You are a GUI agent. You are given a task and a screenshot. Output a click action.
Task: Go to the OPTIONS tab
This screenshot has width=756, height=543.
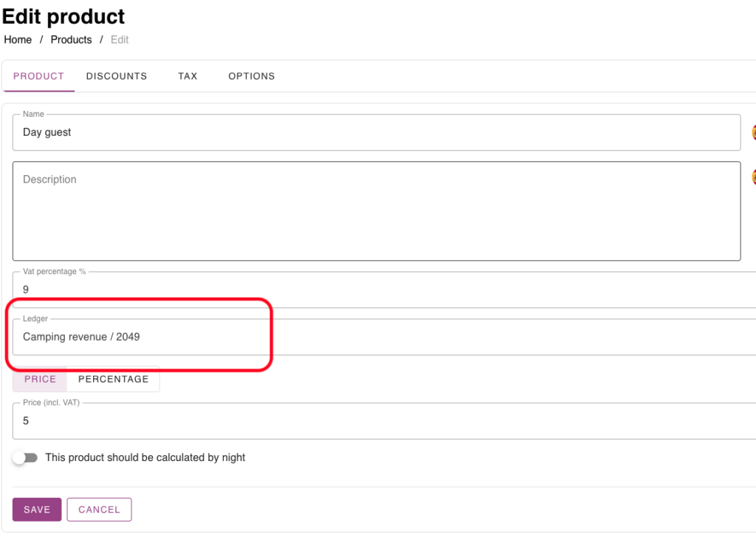251,76
